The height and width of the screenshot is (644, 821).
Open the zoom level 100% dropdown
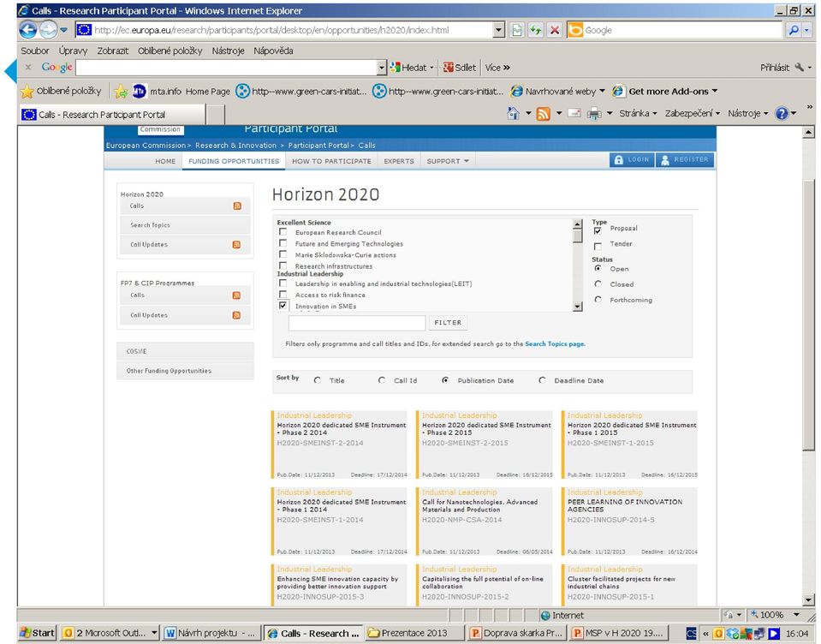pyautogui.click(x=796, y=615)
